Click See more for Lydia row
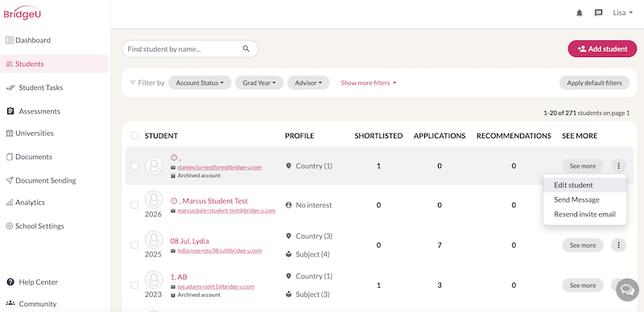The width and height of the screenshot is (644, 312). pos(582,245)
